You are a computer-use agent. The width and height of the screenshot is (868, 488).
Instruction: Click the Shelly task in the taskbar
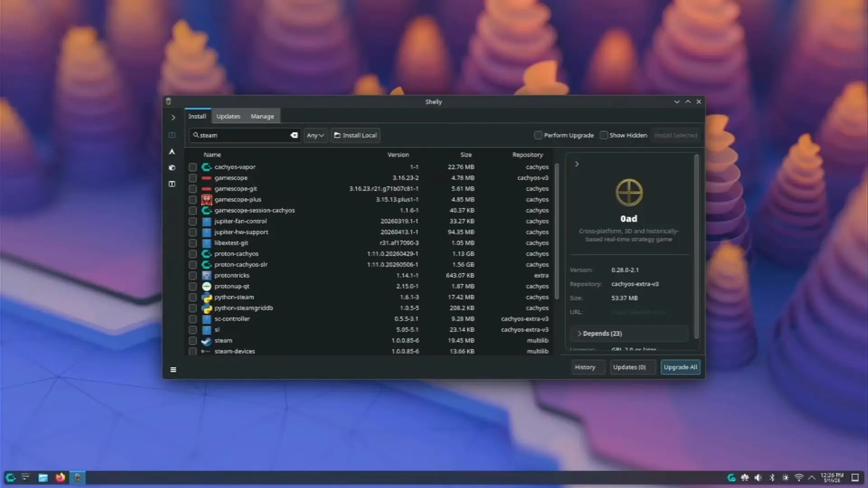pyautogui.click(x=77, y=478)
